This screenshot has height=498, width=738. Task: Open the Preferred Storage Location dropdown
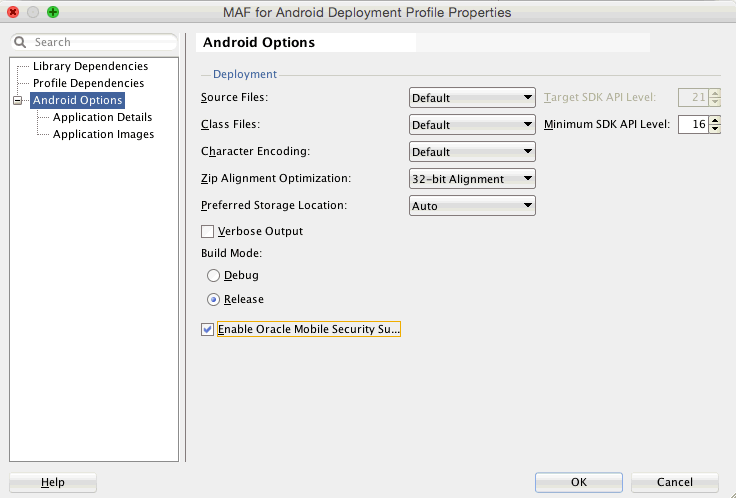click(x=472, y=206)
